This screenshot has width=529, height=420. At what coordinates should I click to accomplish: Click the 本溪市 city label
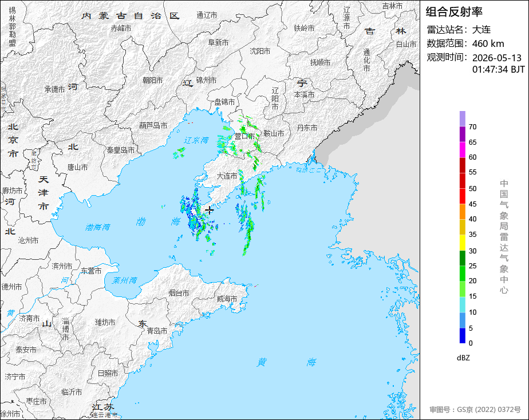(304, 95)
